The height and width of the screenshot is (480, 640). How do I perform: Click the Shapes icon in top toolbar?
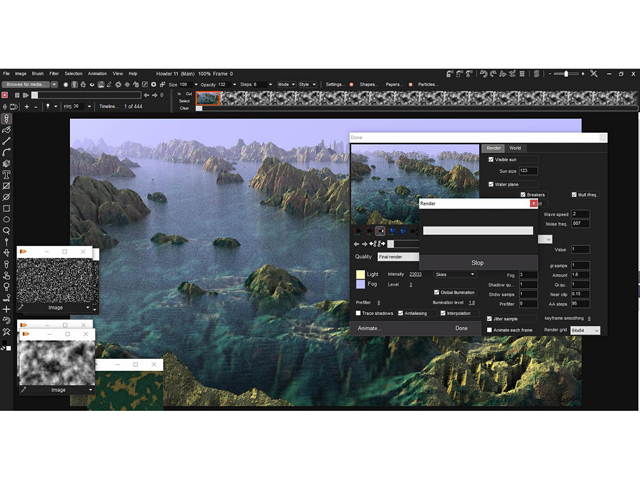pyautogui.click(x=352, y=84)
